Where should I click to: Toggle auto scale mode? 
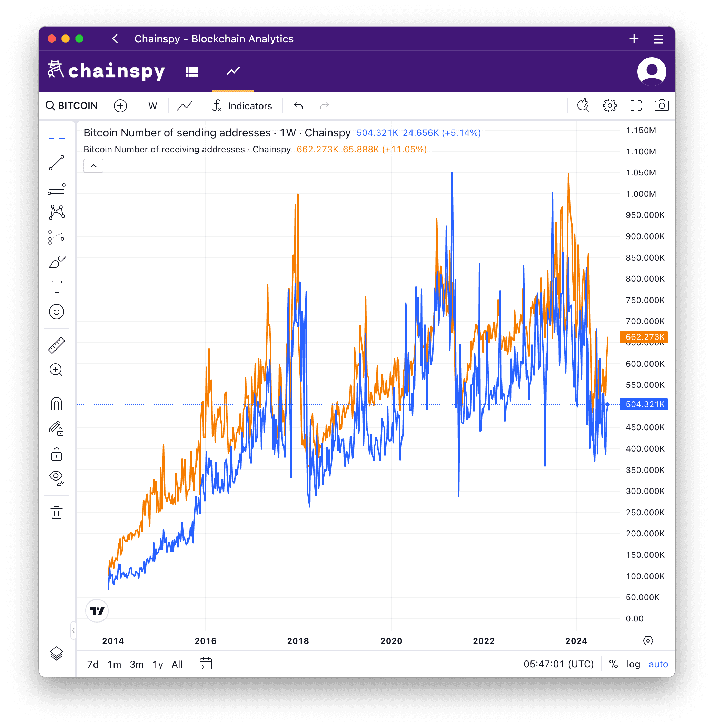658,664
